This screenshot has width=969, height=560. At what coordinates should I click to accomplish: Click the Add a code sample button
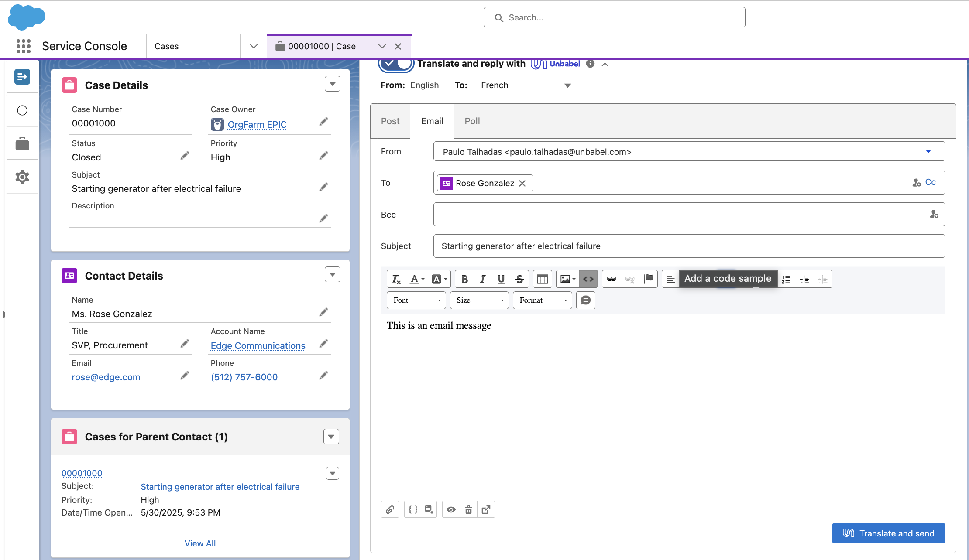(x=588, y=279)
